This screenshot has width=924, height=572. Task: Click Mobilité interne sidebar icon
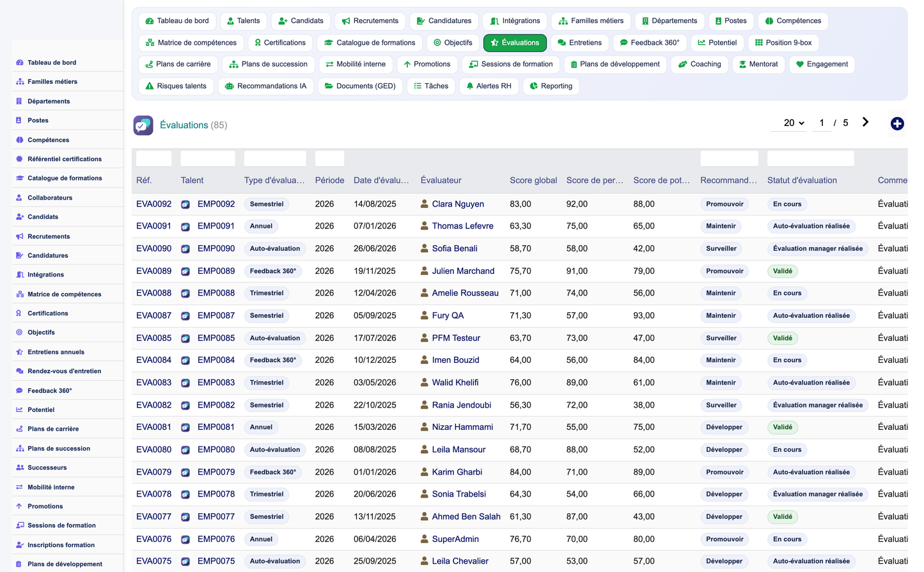click(x=19, y=488)
